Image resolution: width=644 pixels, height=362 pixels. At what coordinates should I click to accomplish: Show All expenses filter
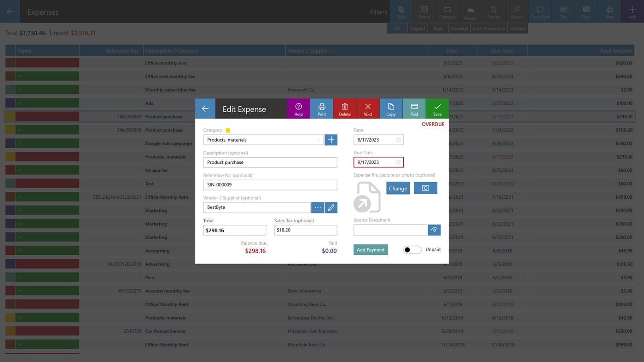click(396, 28)
